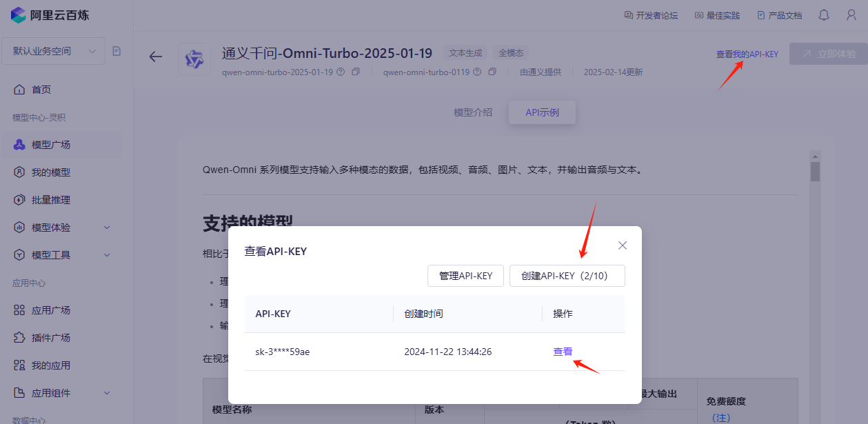
Task: Open the 最佳实践 link
Action: click(x=718, y=15)
